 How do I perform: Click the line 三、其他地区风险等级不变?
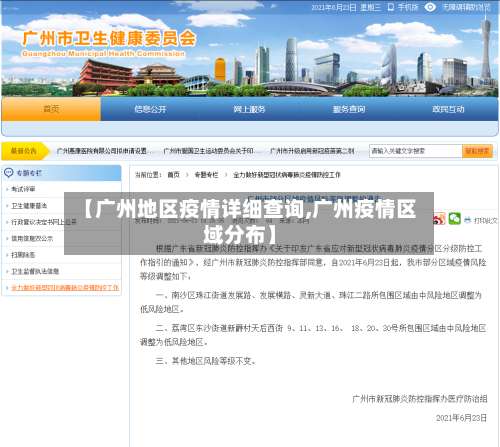[205, 361]
